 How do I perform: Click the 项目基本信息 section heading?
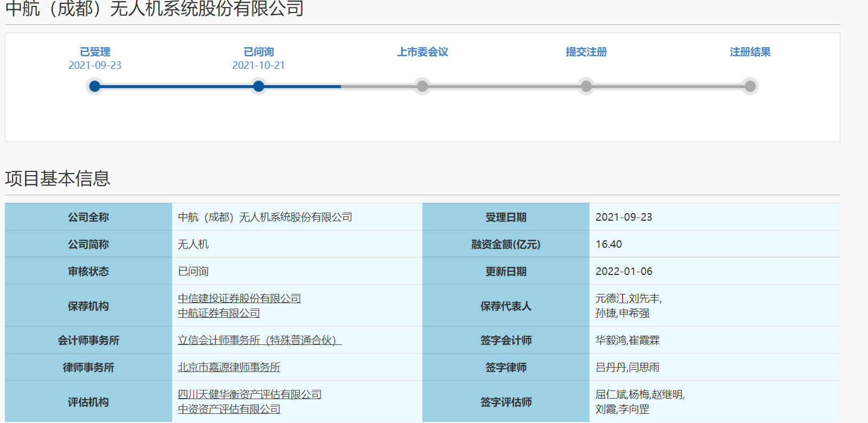(58, 178)
